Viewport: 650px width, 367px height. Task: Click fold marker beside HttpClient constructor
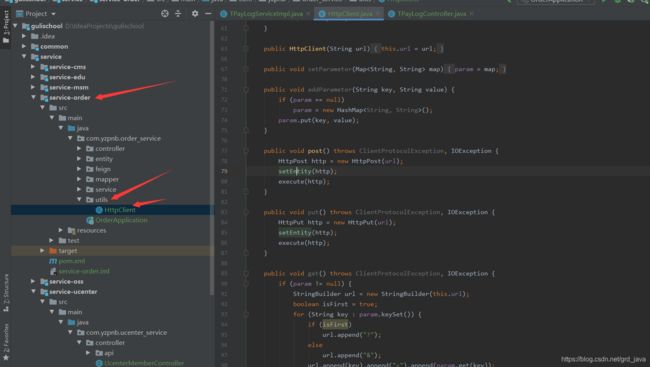(246, 49)
